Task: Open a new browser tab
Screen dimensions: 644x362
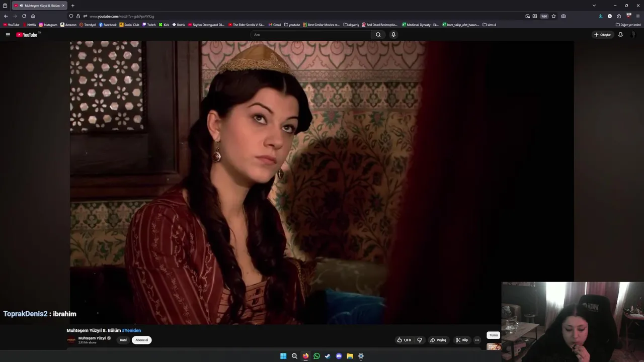Action: tap(72, 6)
